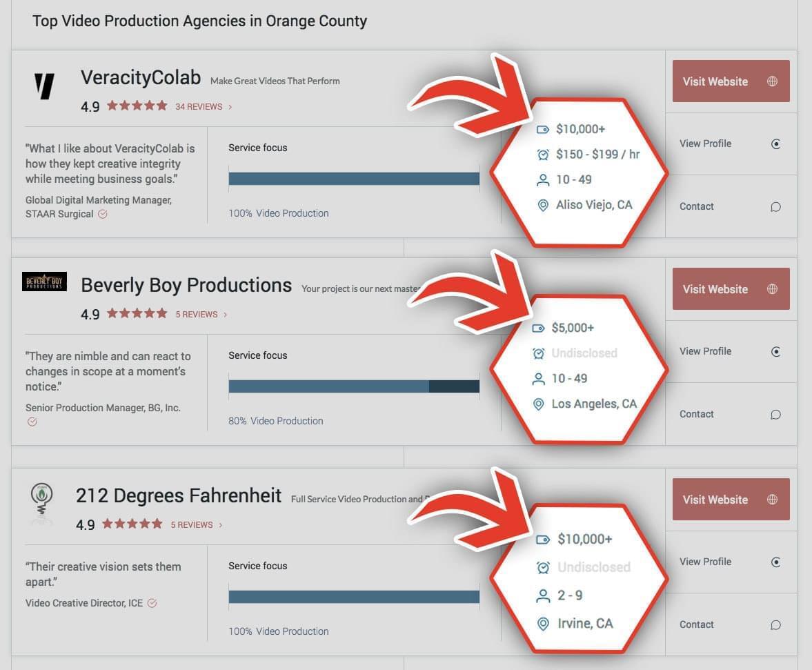Click Beverly Boy Contact chat bubble icon

point(775,414)
